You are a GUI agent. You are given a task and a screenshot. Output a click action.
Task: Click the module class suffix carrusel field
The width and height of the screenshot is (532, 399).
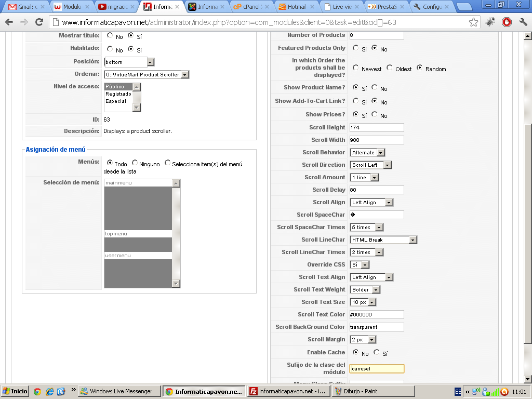[377, 369]
